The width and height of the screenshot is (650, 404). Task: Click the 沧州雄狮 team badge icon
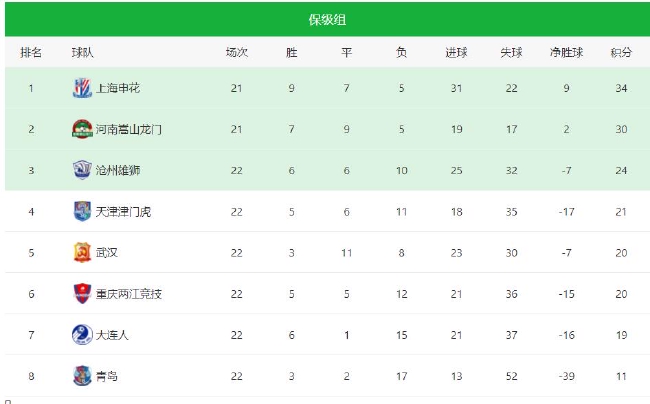(82, 170)
